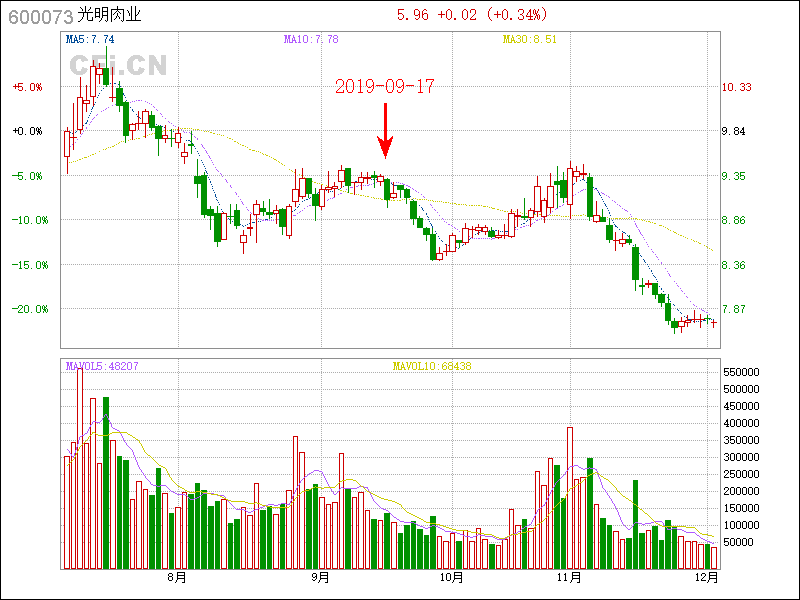800x600 pixels.
Task: Select the MA5:7.74 indicator label
Action: pyautogui.click(x=89, y=39)
